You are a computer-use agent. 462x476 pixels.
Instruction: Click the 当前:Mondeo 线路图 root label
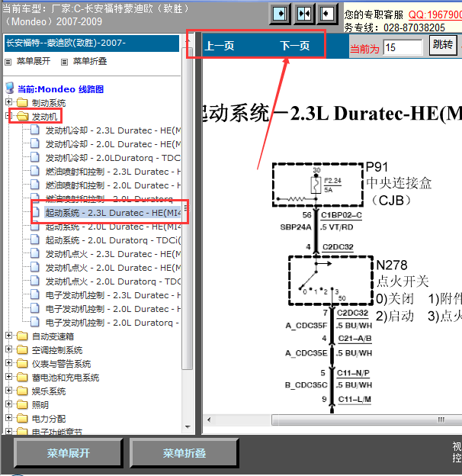pos(61,89)
